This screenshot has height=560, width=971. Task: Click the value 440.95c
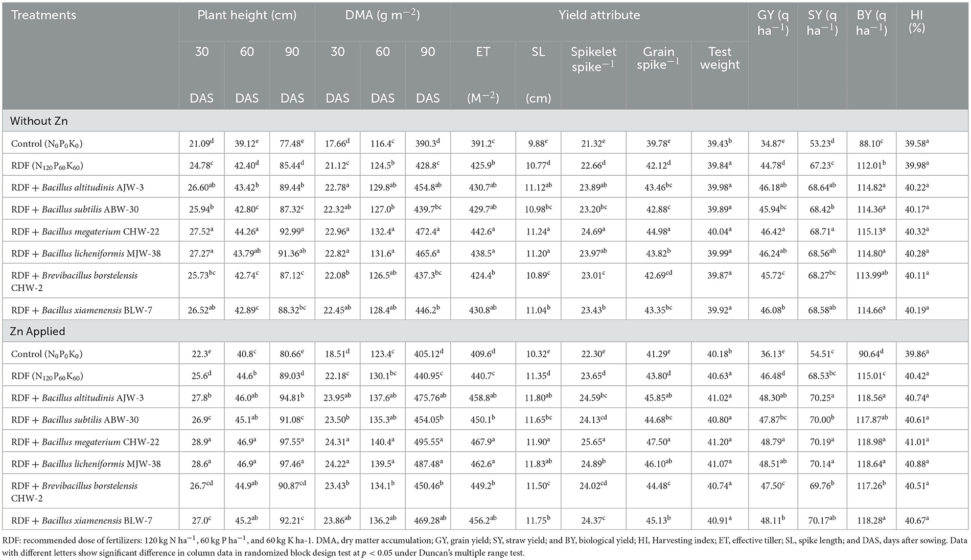point(427,376)
